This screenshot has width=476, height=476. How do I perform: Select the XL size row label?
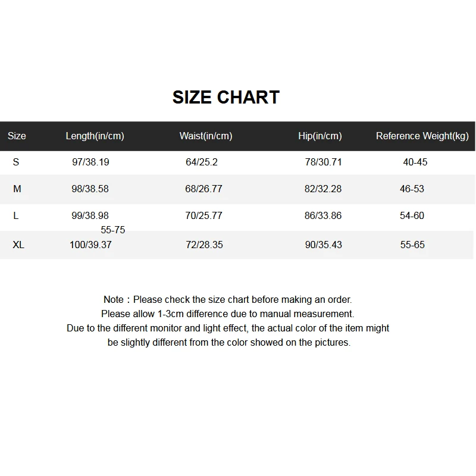point(18,245)
